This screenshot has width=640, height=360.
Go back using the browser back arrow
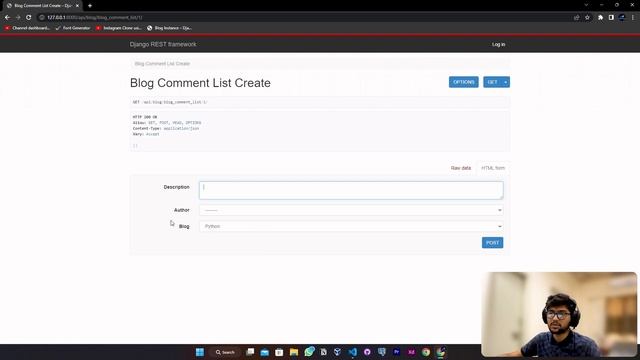[7, 18]
